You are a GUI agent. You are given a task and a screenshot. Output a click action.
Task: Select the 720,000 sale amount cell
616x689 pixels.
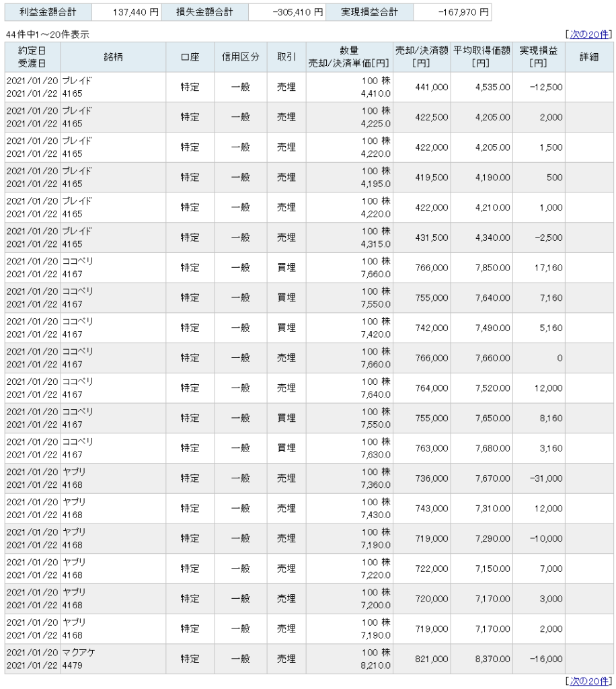click(x=422, y=599)
